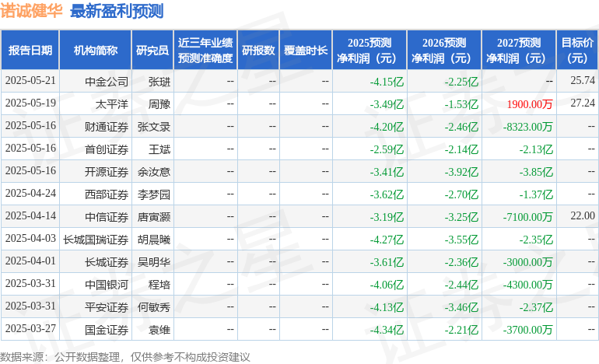
Task: Select the 中金公司 institution cell
Action: click(107, 82)
